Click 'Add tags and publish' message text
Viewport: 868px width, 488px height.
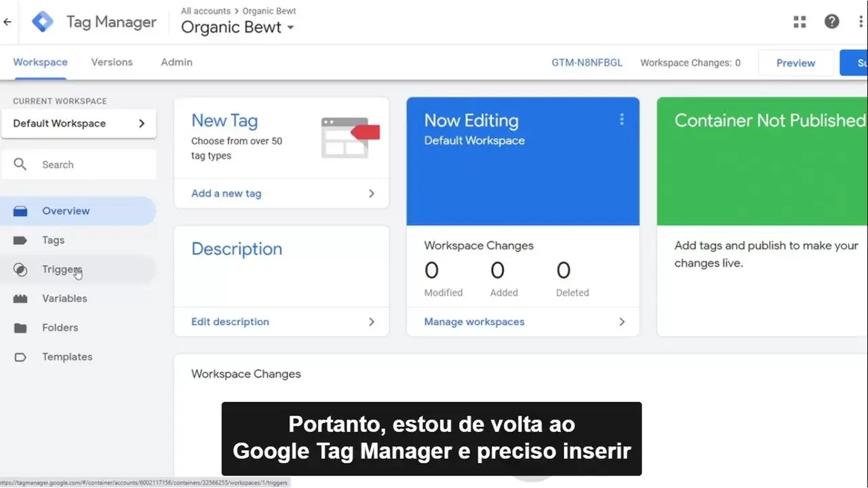pyautogui.click(x=766, y=254)
